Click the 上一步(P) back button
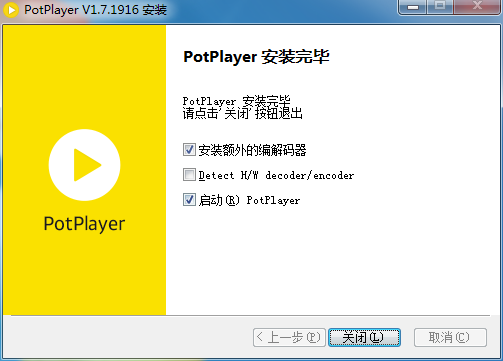Screen dimensions: 503x361 [x=289, y=337]
